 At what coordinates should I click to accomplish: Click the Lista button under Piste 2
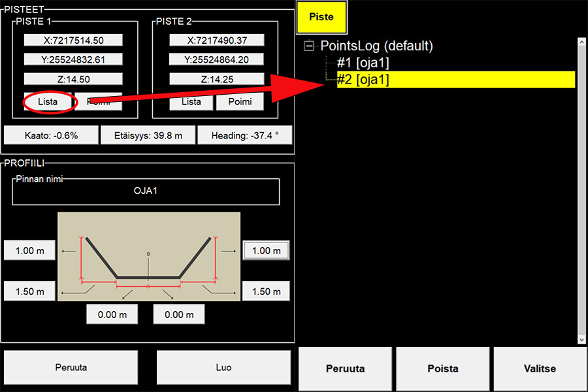(191, 102)
